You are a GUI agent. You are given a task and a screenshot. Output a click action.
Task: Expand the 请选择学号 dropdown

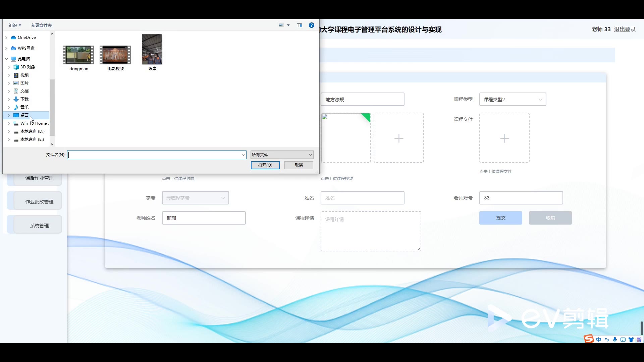click(195, 198)
